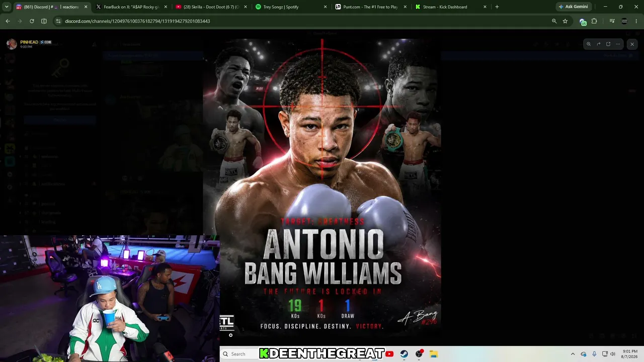Image resolution: width=644 pixels, height=362 pixels.
Task: Open OBS Studio from the taskbar
Action: coord(419,354)
